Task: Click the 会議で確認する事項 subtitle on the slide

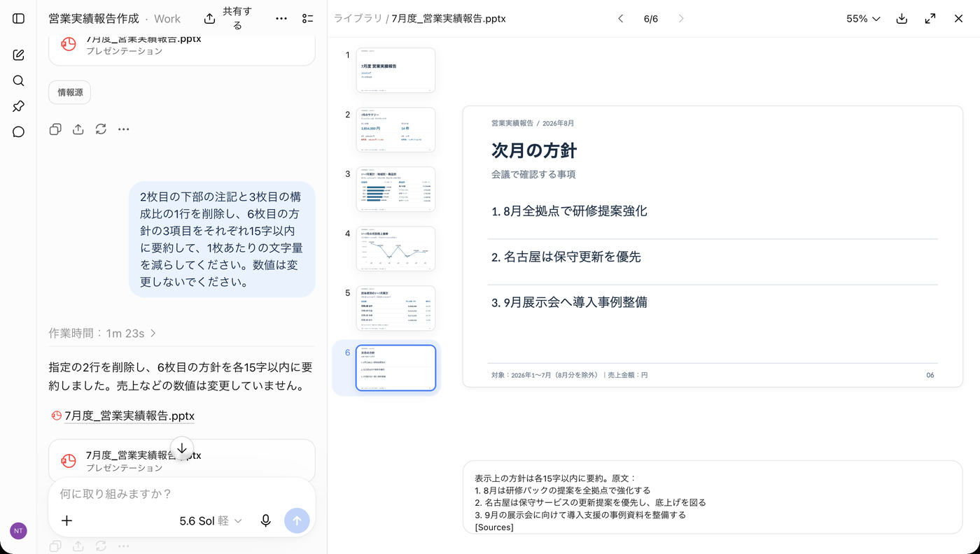Action: tap(533, 174)
